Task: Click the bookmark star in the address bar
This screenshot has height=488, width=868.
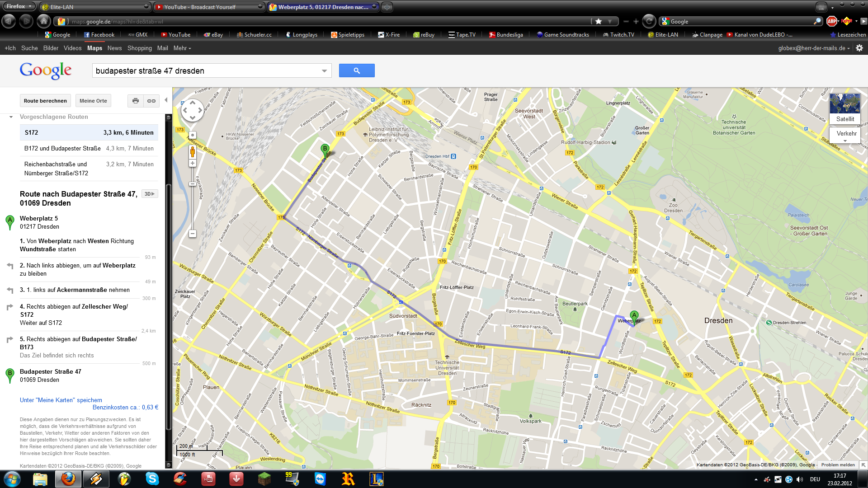Action: [x=599, y=21]
